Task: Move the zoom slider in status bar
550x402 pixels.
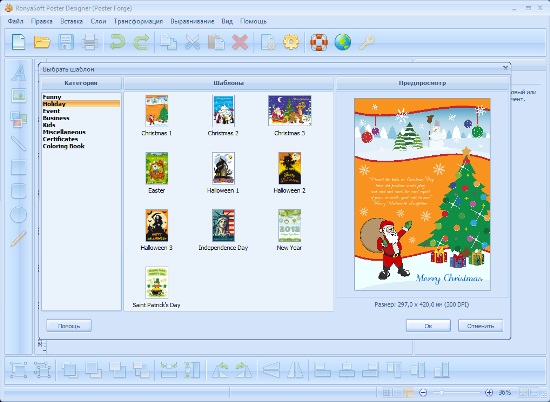Action: pyautogui.click(x=441, y=393)
